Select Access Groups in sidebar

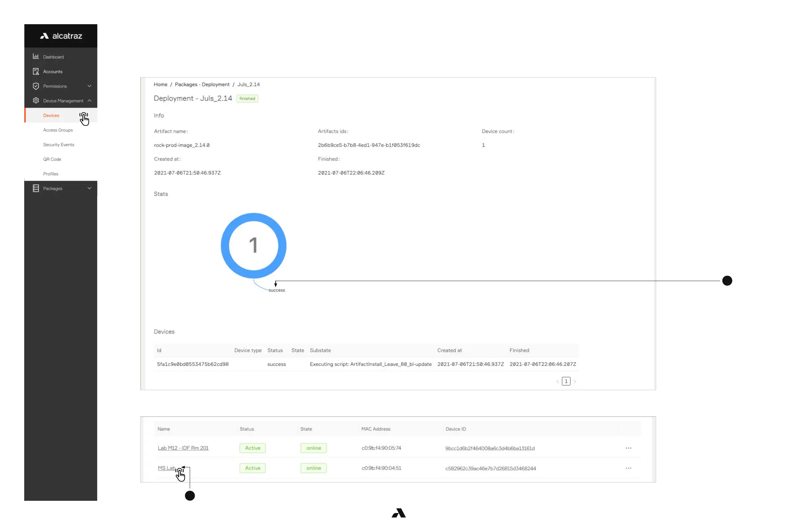coord(58,130)
